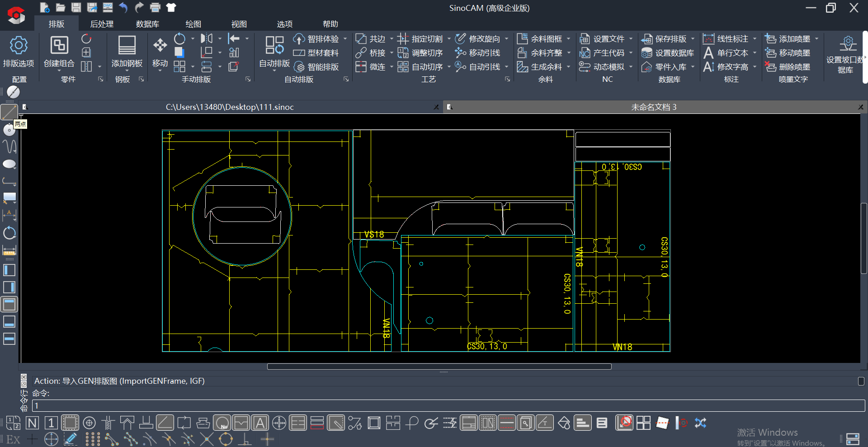868x447 pixels.
Task: Switch to the 后处理 ribbon tab
Action: (102, 24)
